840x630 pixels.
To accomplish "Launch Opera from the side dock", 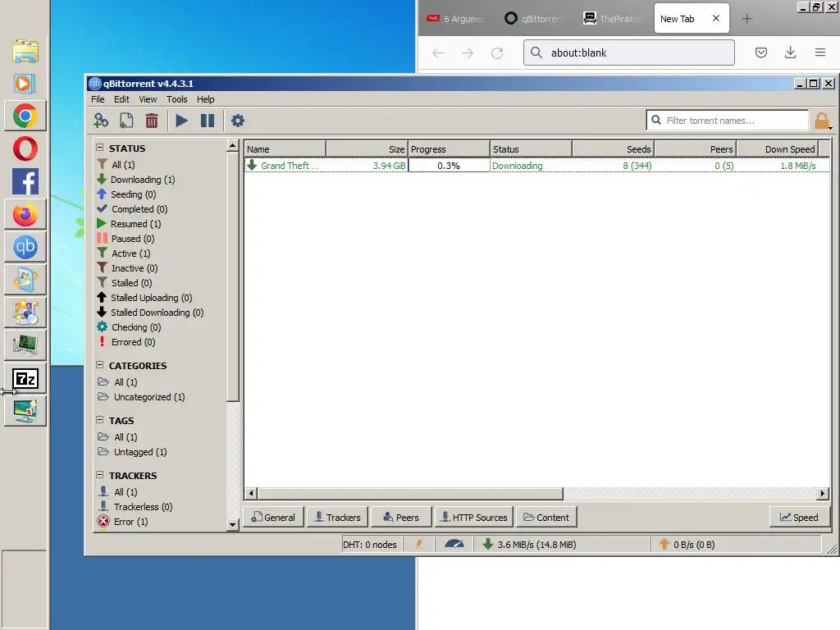I will coord(25,148).
